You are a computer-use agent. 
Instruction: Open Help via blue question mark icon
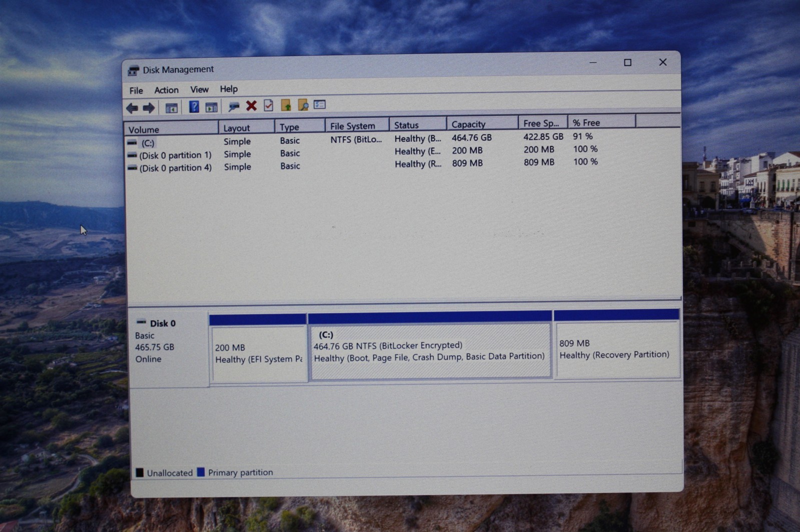194,106
